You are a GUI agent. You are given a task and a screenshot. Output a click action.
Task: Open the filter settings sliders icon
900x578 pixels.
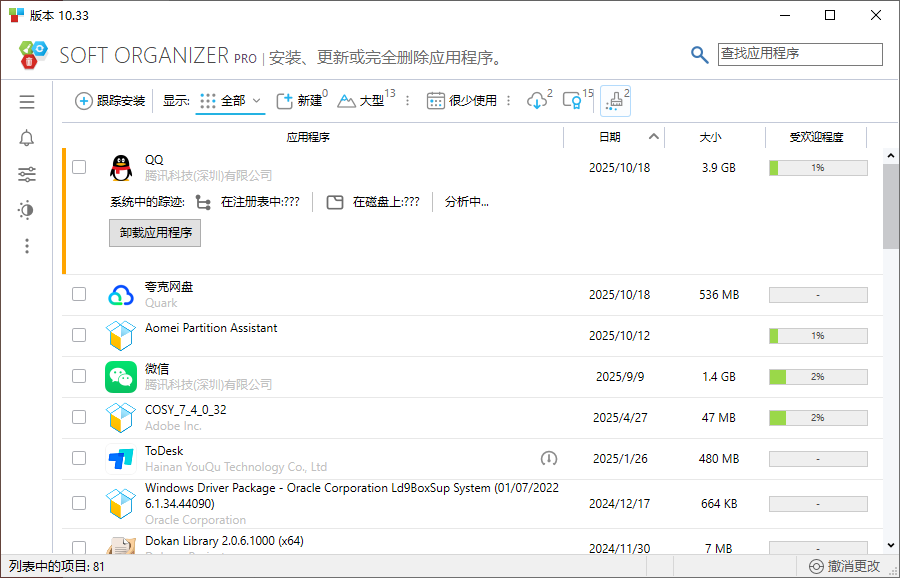[27, 173]
